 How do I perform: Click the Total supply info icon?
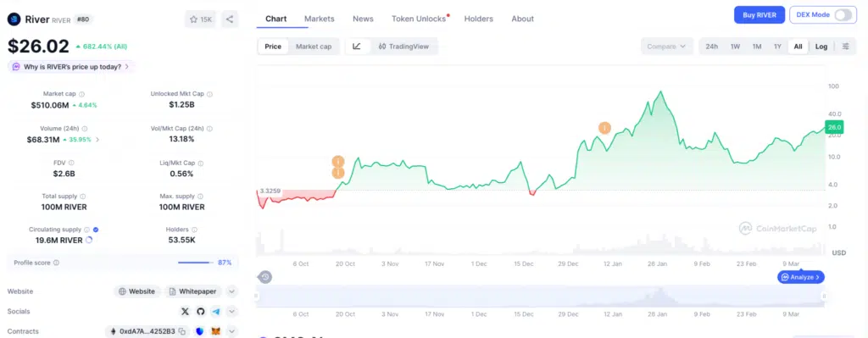82,197
